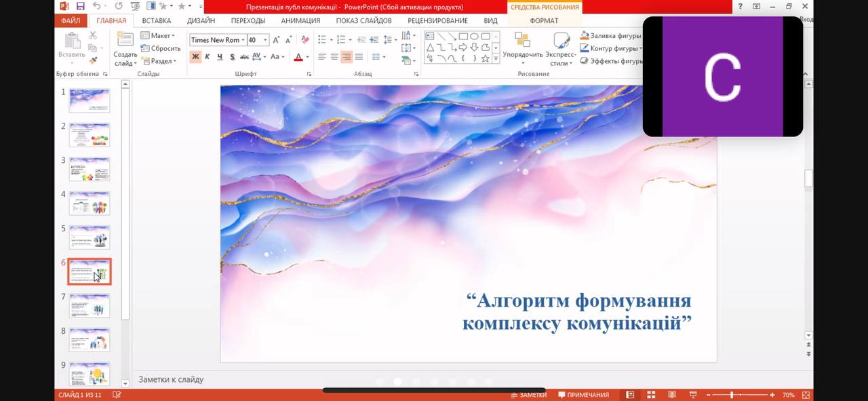Open the Times New Roman font dropdown
This screenshot has width=868, height=401.
click(243, 40)
